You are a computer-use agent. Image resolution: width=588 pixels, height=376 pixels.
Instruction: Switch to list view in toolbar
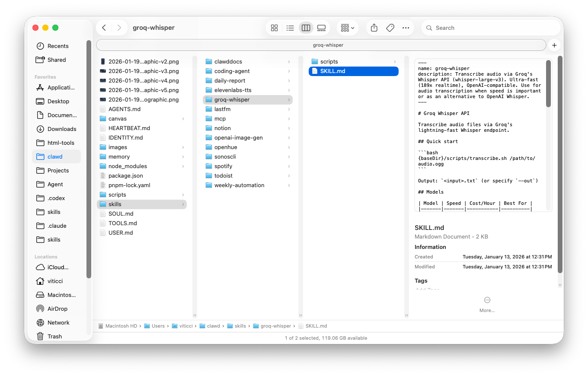tap(290, 28)
